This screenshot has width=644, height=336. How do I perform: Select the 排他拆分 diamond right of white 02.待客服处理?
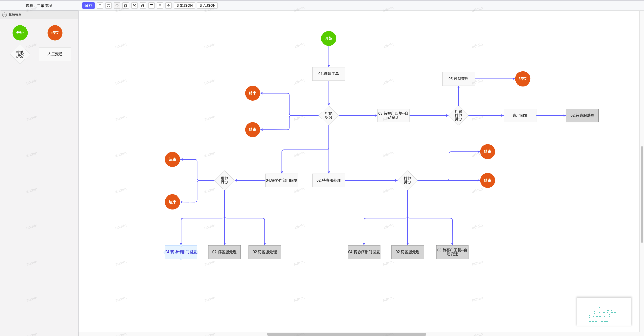click(x=407, y=180)
